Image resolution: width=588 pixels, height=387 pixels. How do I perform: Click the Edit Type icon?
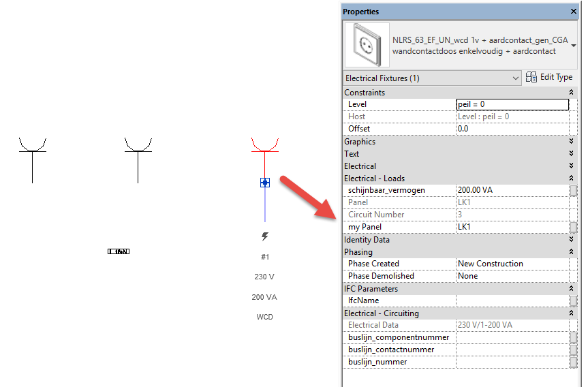click(531, 77)
